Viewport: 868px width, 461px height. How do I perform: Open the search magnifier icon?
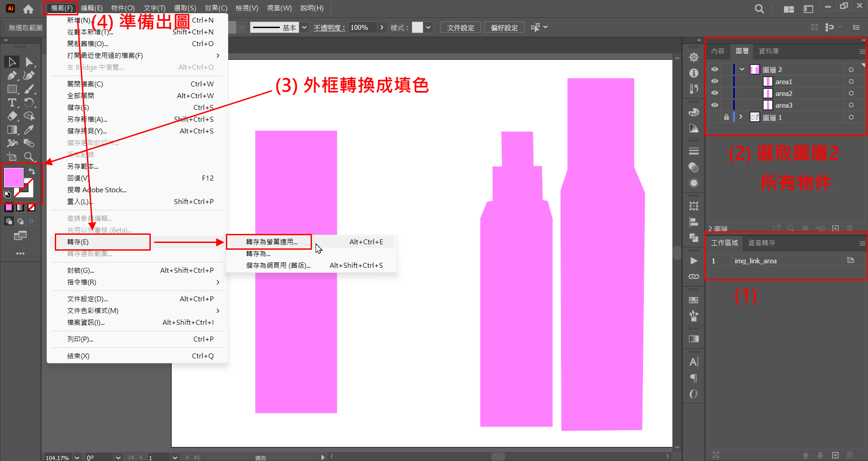click(x=759, y=9)
